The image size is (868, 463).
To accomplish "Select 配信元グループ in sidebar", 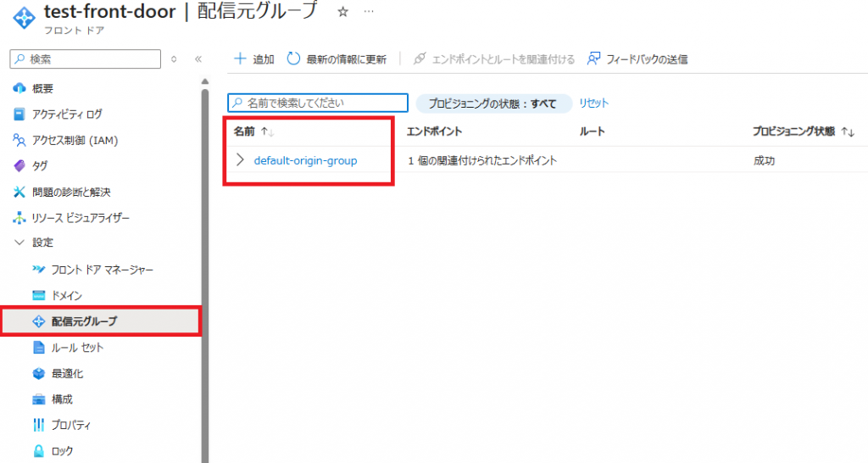I will pyautogui.click(x=101, y=321).
